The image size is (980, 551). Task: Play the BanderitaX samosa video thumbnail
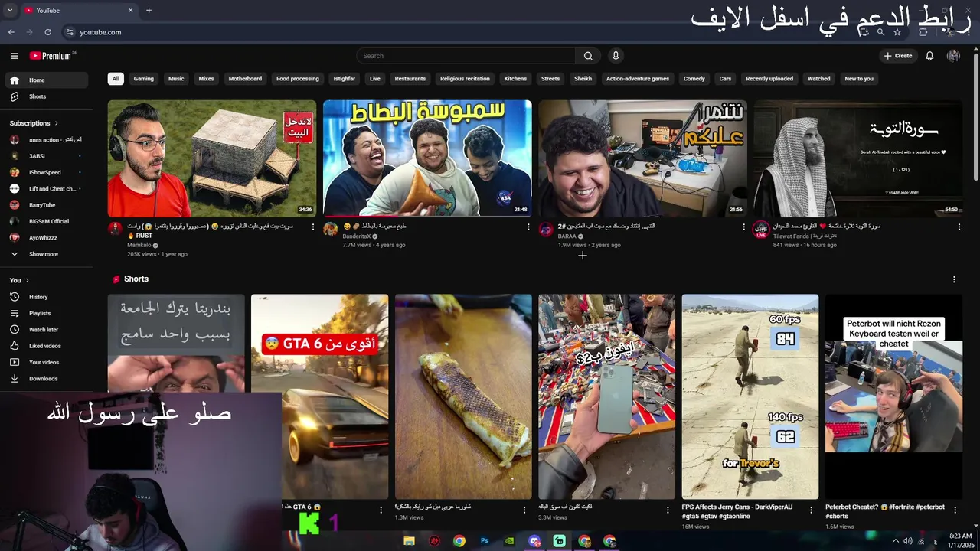[427, 158]
